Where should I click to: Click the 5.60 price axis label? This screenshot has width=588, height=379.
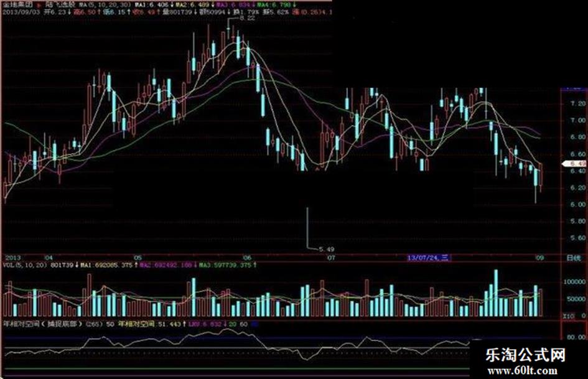tap(577, 238)
